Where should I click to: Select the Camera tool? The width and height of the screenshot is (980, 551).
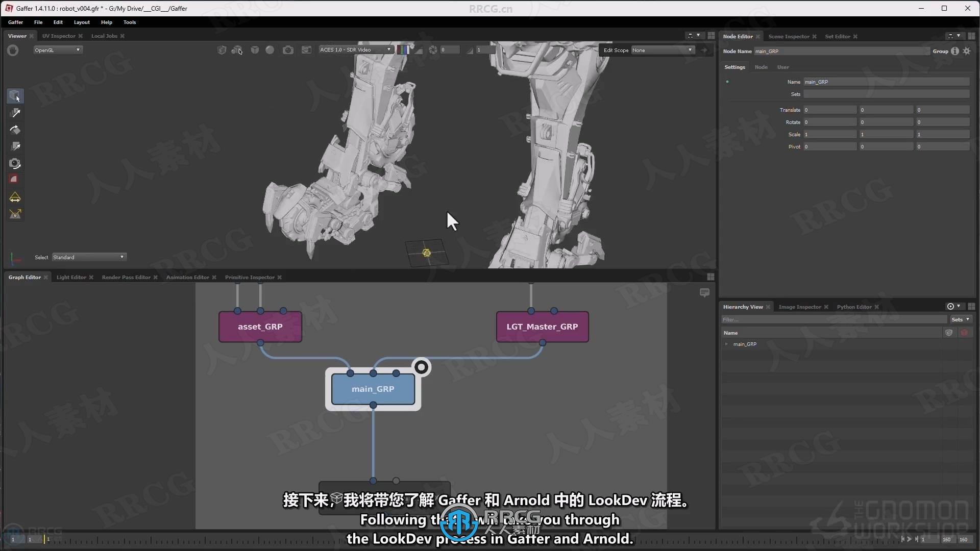[15, 163]
